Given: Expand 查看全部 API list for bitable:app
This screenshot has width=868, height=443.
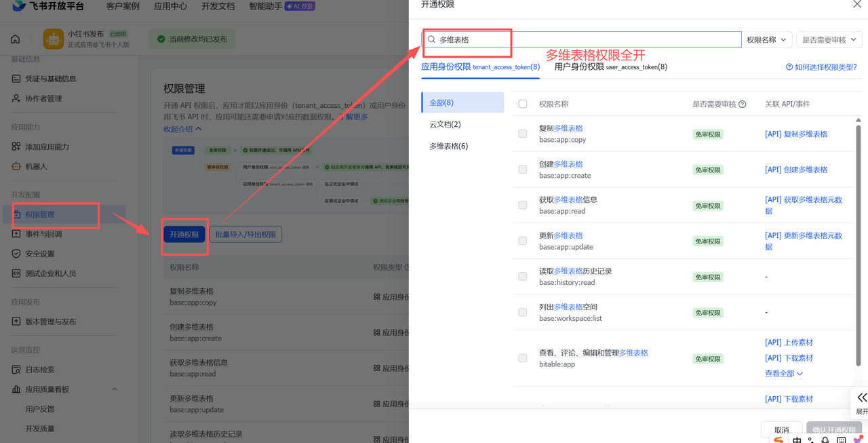Looking at the screenshot, I should [784, 373].
